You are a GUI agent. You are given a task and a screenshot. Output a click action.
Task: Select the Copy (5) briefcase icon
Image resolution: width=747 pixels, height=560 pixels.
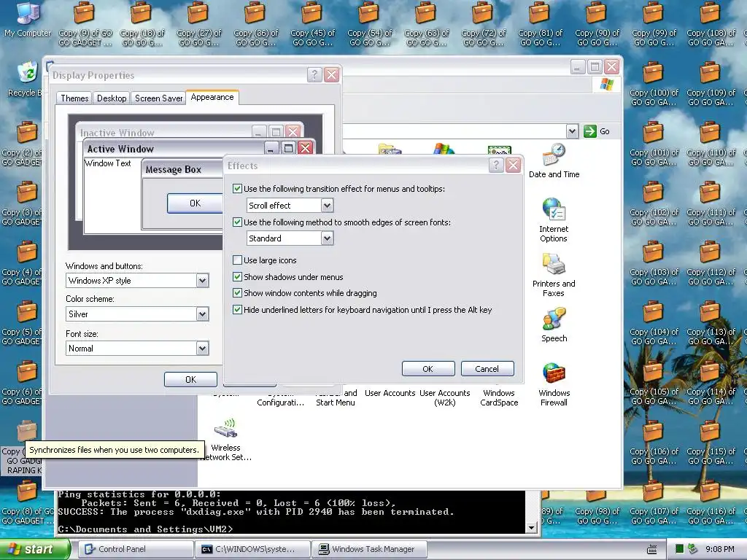tap(22, 323)
